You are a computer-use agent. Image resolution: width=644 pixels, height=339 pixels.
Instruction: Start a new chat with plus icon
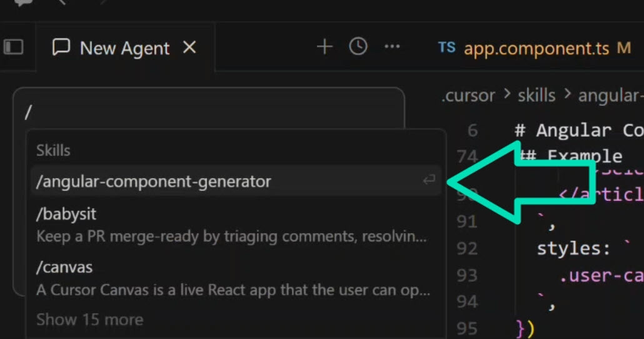(325, 47)
